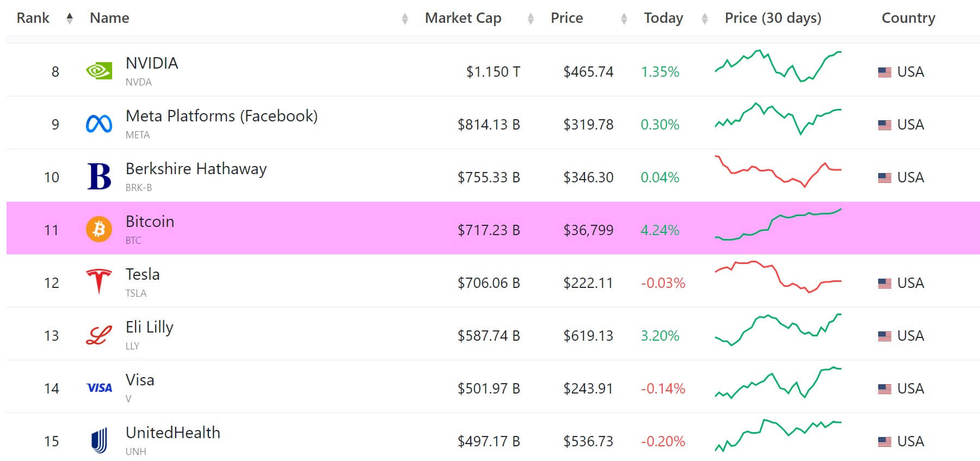Click the UnitedHealth shield logo
Screen dimensions: 980x461
pos(98,440)
